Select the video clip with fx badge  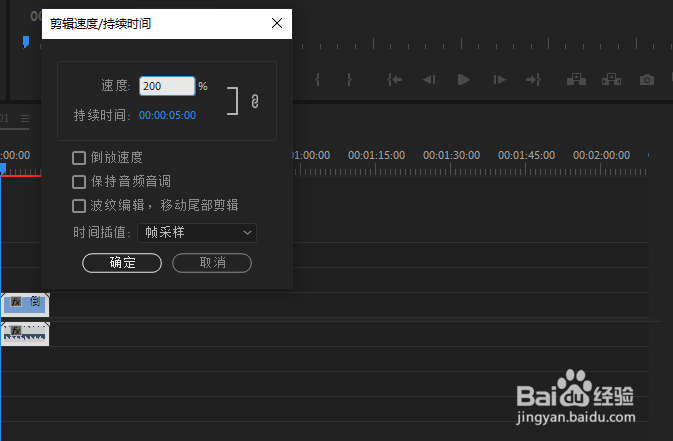tap(25, 305)
